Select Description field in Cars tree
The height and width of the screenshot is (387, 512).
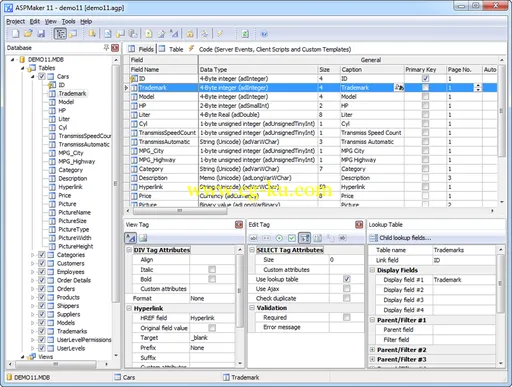pyautogui.click(x=73, y=178)
